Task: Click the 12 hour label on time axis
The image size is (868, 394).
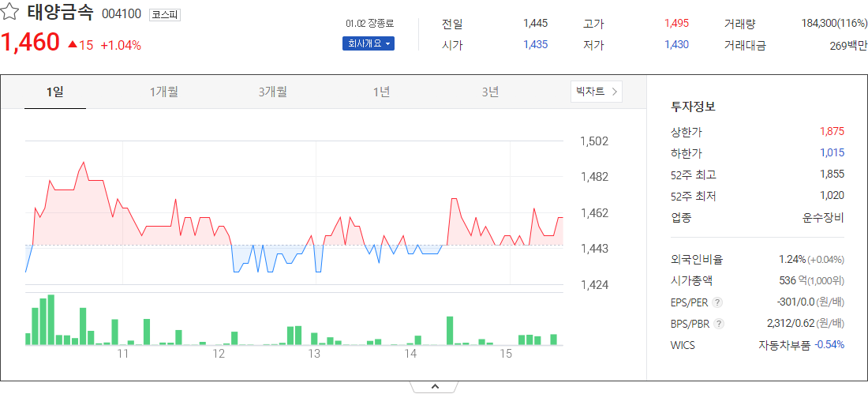Action: [219, 354]
